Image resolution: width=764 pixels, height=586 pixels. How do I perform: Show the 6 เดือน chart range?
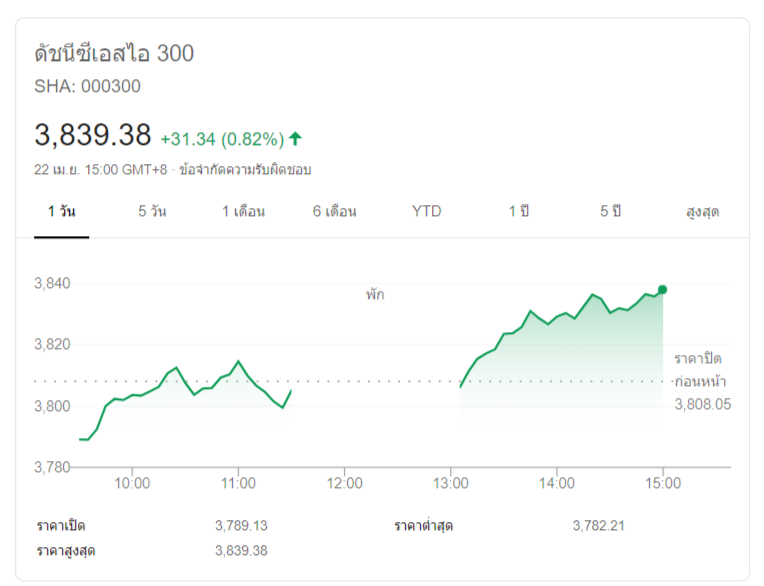pos(335,211)
